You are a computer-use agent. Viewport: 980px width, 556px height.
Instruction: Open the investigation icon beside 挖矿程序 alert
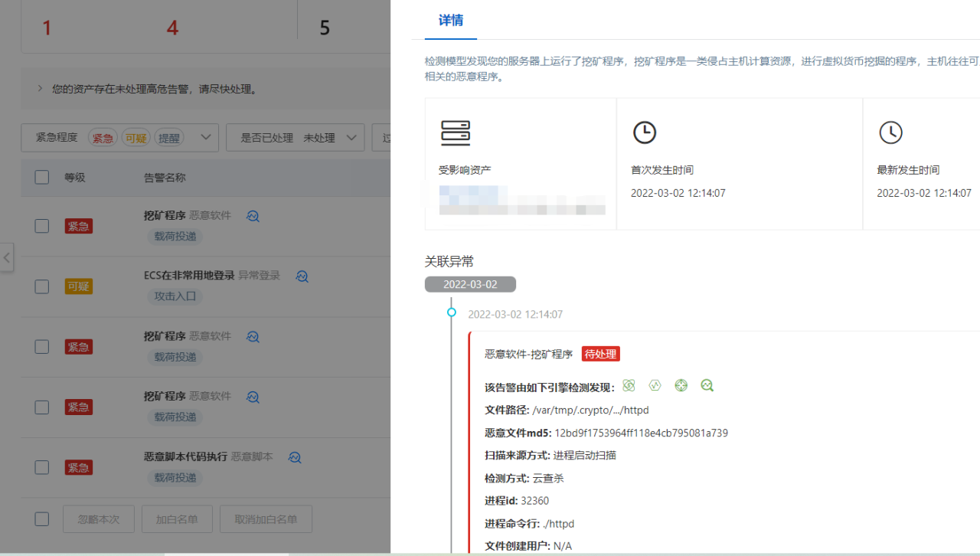coord(253,215)
